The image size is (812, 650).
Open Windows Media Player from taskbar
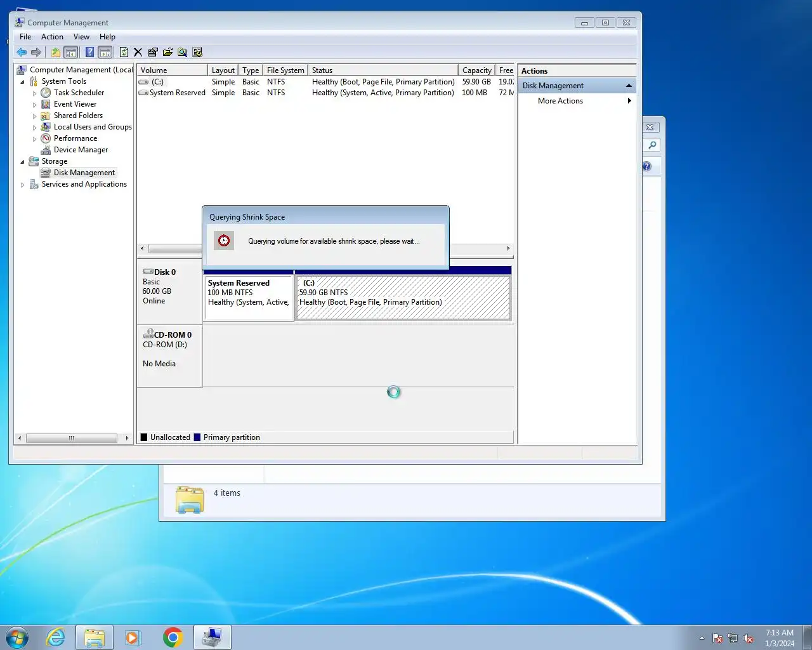point(133,637)
